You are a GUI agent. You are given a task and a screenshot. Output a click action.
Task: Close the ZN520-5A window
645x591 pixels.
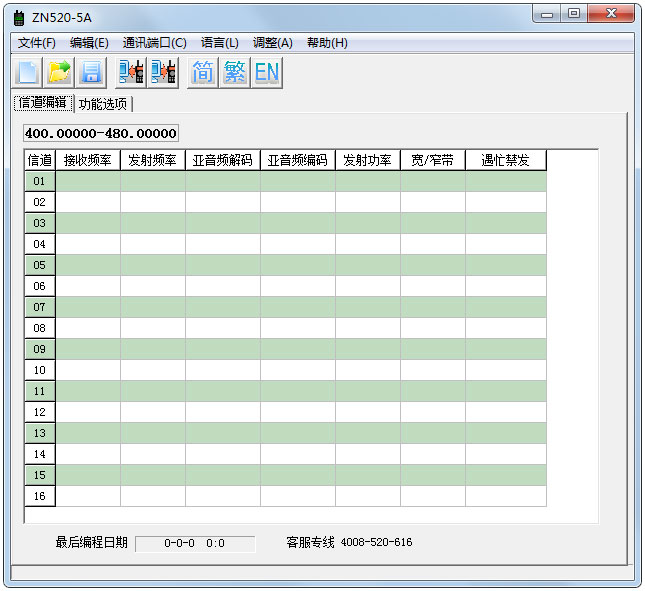(x=611, y=14)
